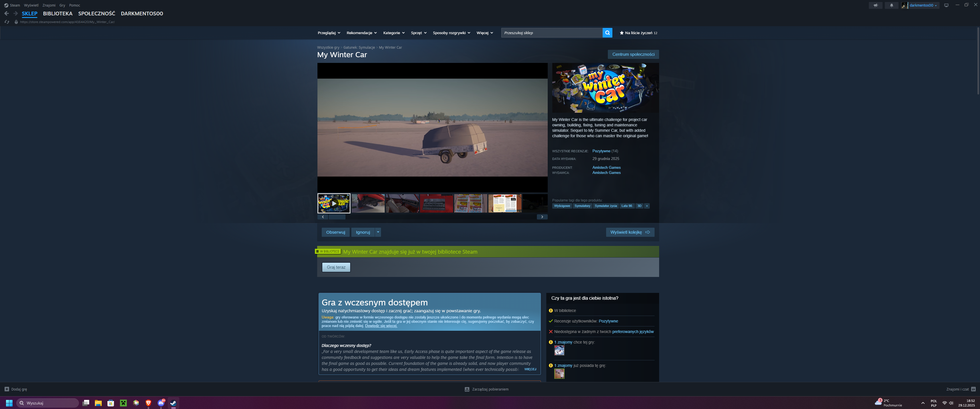
Task: Show more tags with the plus button
Action: tap(646, 206)
